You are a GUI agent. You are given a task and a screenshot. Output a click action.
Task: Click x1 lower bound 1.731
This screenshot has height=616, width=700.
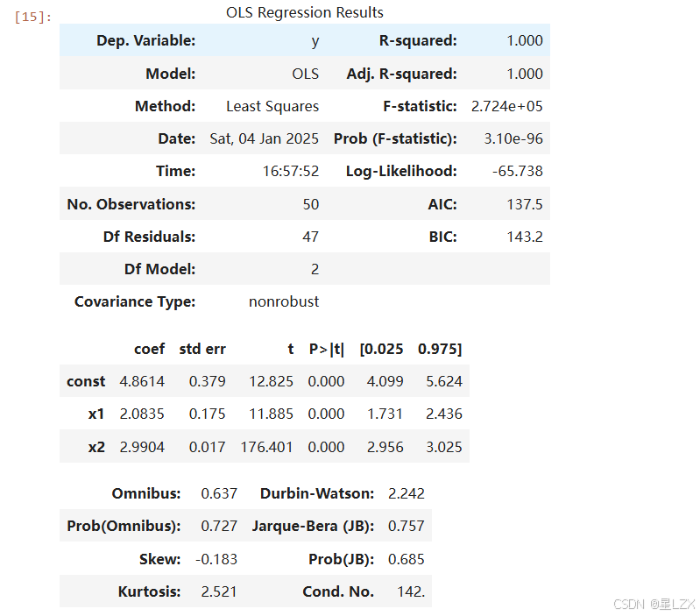point(385,414)
